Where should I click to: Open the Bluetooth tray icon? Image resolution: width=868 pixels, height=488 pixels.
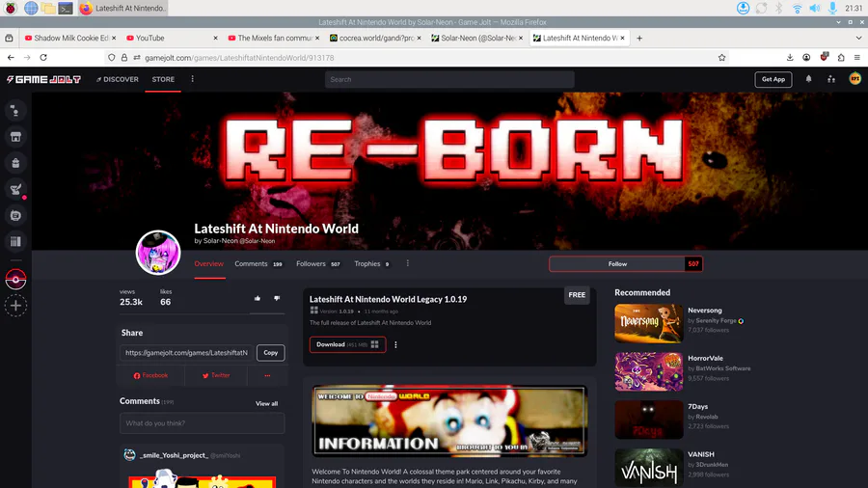(x=779, y=8)
